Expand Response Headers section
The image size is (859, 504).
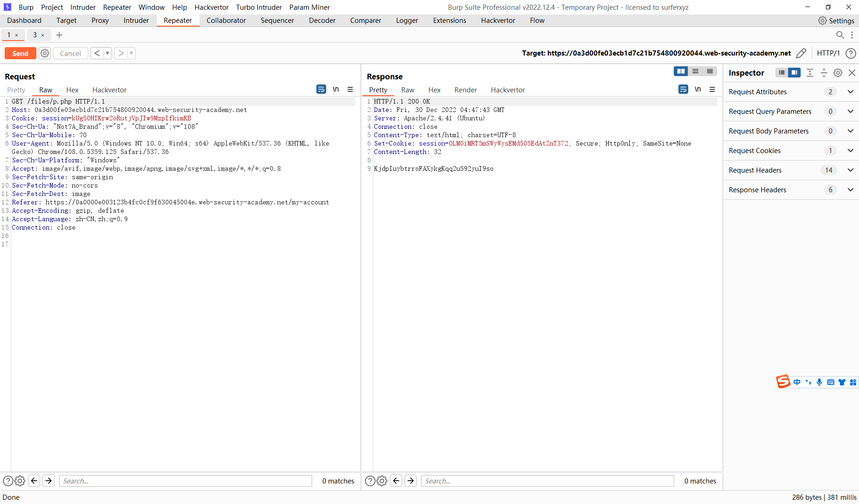(851, 190)
